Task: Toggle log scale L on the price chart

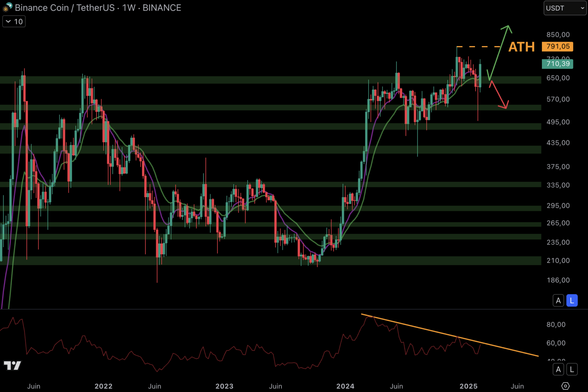Action: click(x=572, y=301)
